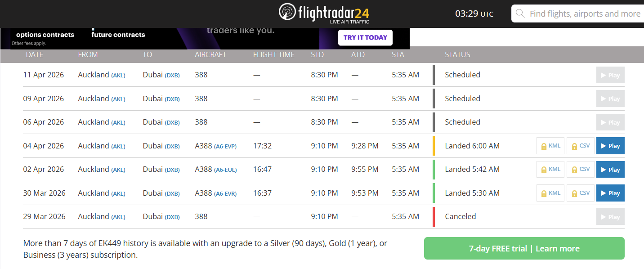Click the search magnifier icon

coord(520,13)
